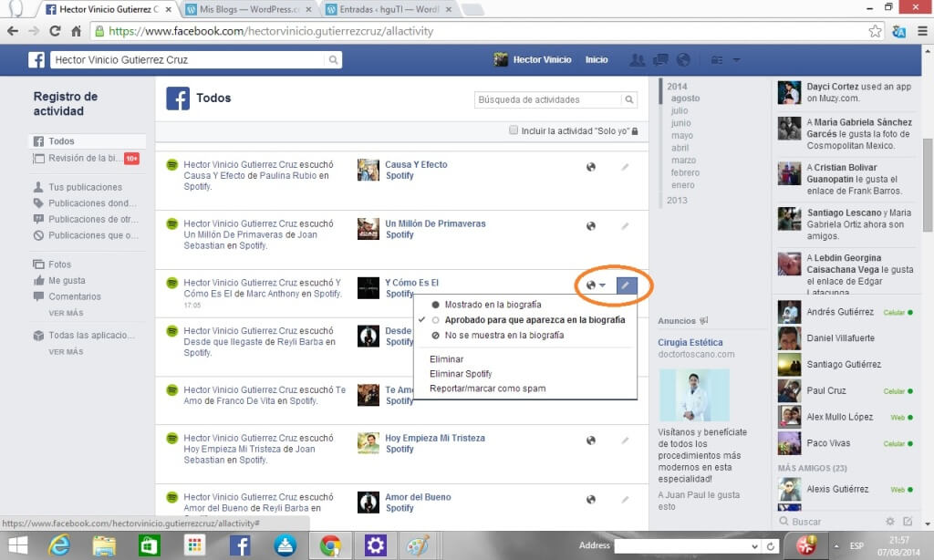This screenshot has width=934, height=560.
Task: Click highlighted pencil for Y Cómo Es El
Action: coord(627,285)
